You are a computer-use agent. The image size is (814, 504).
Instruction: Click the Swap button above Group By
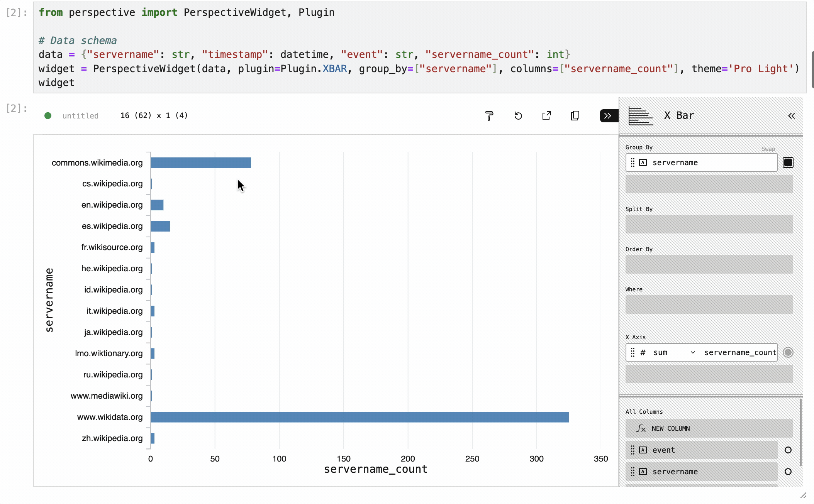pos(768,149)
